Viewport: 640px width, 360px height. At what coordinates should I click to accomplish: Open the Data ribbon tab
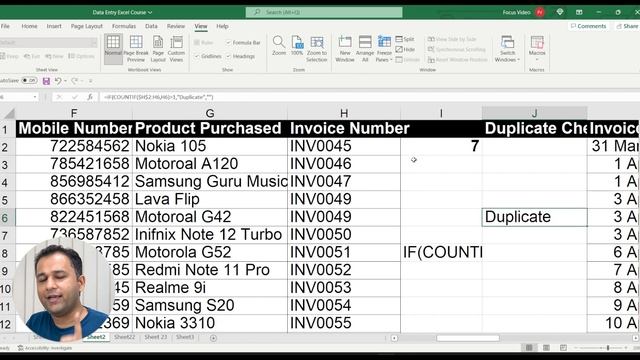coord(151,26)
